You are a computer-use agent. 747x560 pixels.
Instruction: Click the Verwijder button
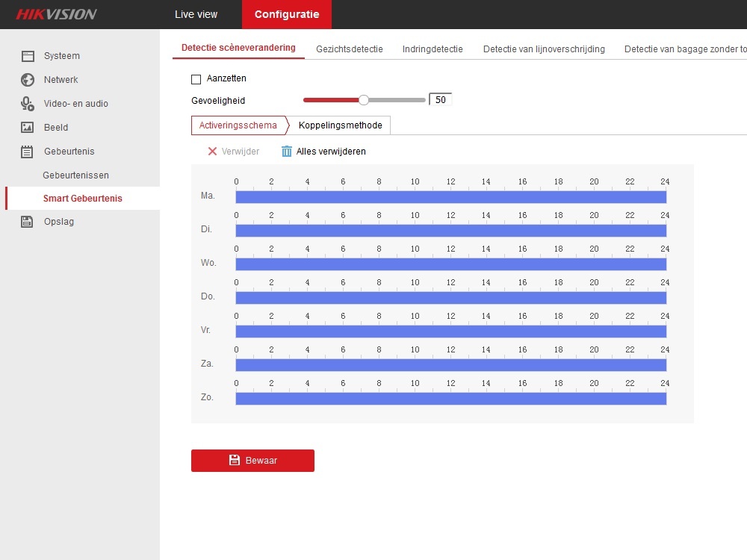tap(233, 152)
